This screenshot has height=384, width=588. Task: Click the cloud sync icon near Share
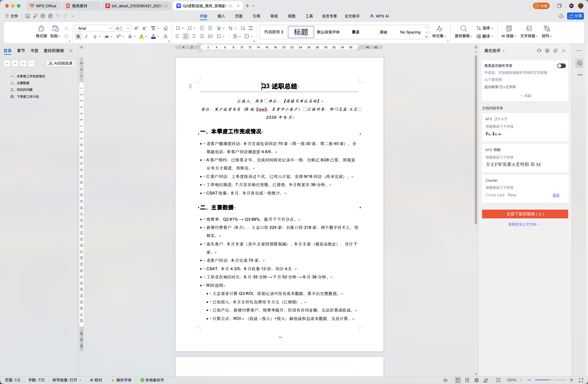(561, 16)
